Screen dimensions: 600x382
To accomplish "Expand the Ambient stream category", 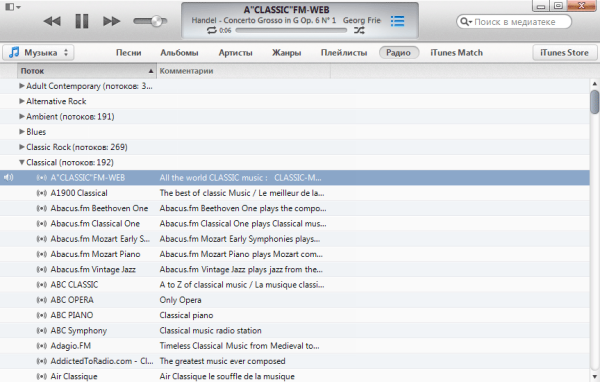I will point(22,116).
